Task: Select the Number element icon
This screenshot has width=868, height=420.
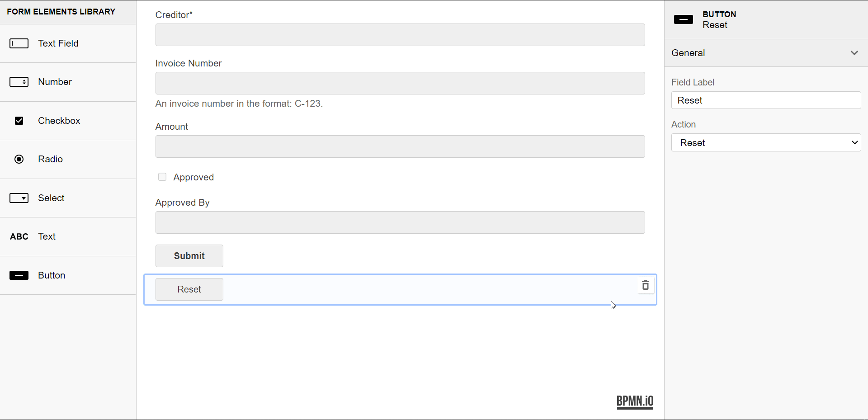Action: click(19, 82)
